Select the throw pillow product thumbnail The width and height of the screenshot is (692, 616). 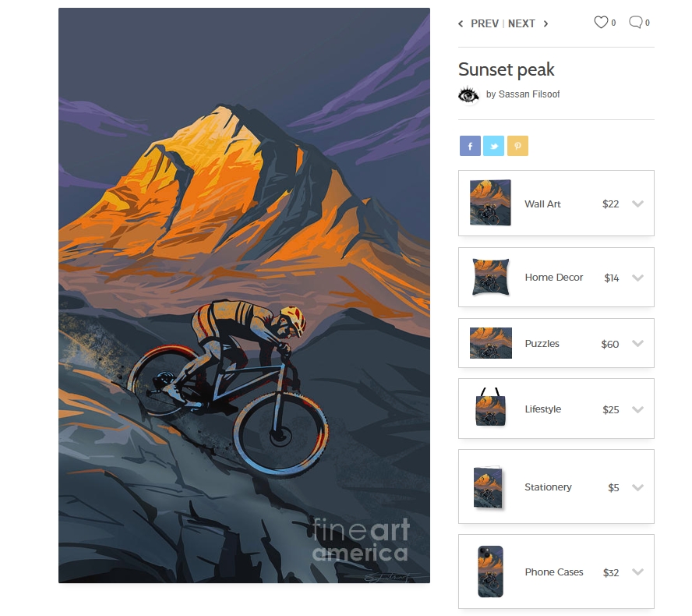pos(490,277)
